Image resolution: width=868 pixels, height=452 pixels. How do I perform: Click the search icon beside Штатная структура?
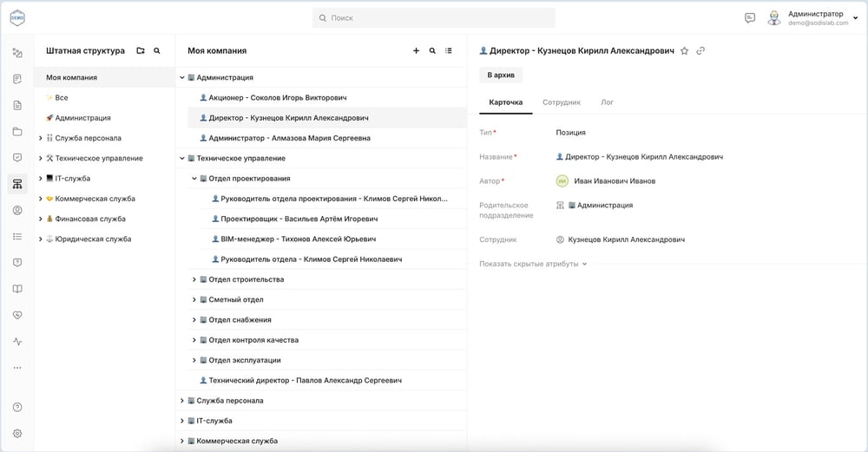tap(156, 50)
